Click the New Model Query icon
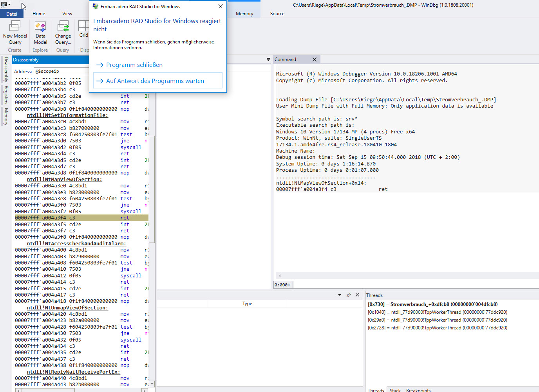This screenshot has width=539, height=392. 15,26
